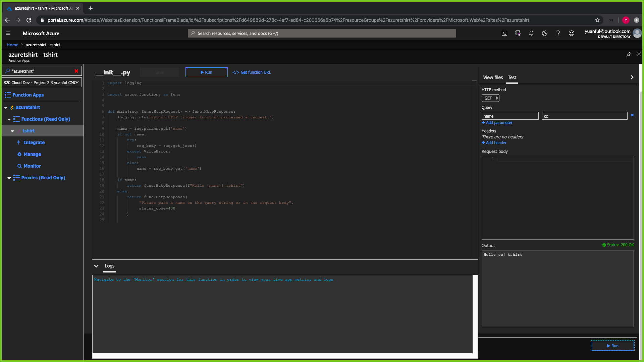Select the Test tab
644x362 pixels.
[x=512, y=77]
